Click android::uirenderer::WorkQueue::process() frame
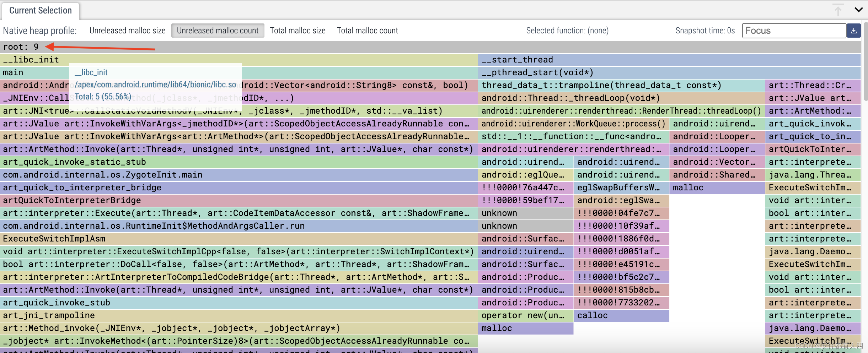 tap(574, 124)
